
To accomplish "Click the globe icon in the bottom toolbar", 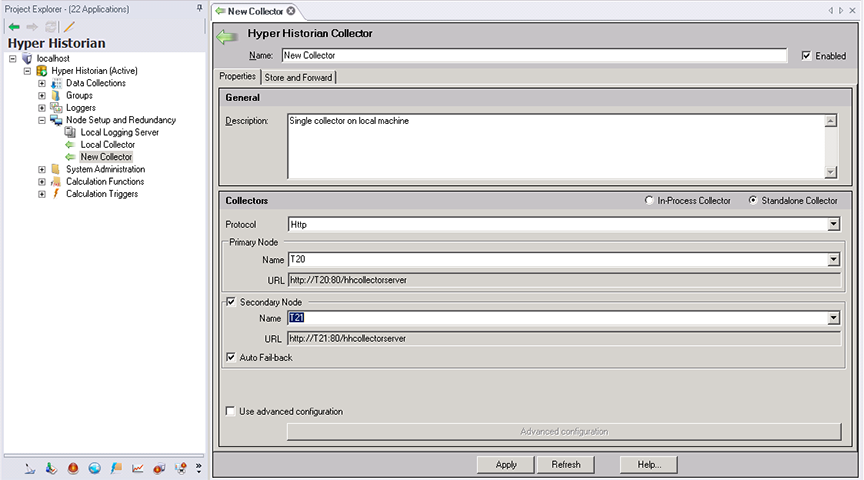I will click(94, 467).
